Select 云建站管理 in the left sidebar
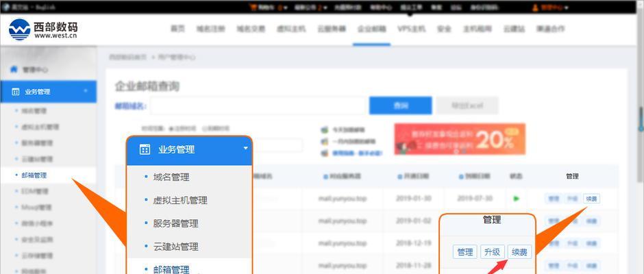The width and height of the screenshot is (644, 274). click(37, 159)
